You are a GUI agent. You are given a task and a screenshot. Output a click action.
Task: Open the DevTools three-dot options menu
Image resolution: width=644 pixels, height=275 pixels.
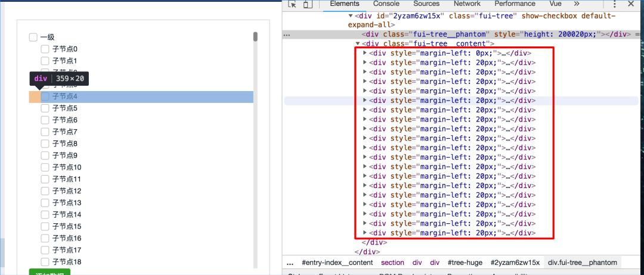point(614,4)
